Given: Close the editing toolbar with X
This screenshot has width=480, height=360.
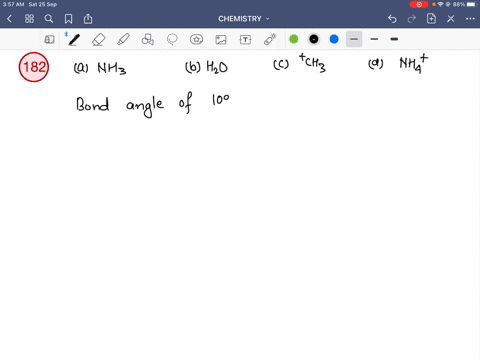Looking at the screenshot, I should (x=451, y=19).
